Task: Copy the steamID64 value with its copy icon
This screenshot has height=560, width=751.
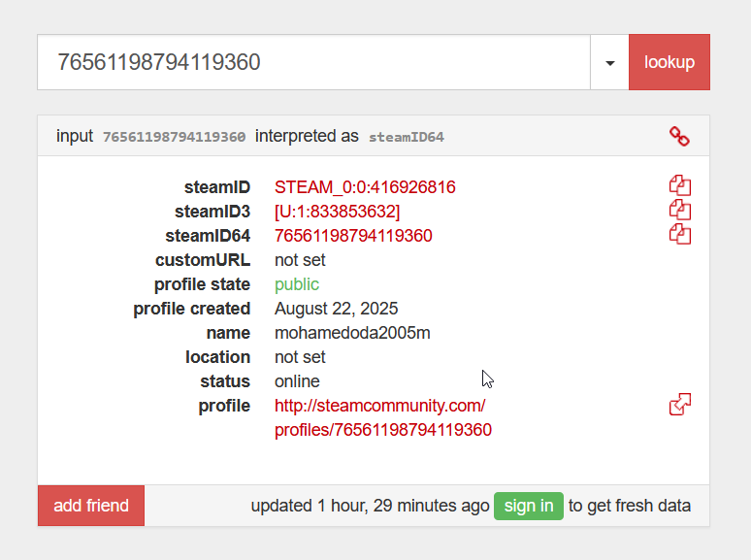Action: [x=679, y=235]
